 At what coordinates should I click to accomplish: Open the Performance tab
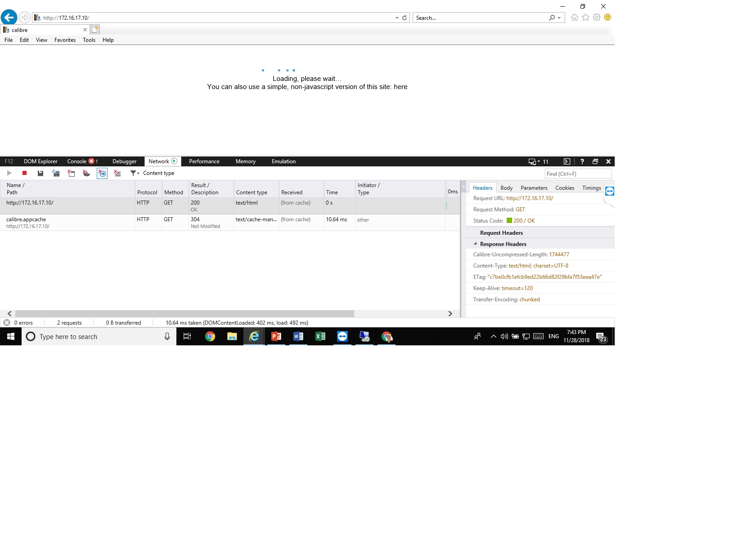(204, 161)
